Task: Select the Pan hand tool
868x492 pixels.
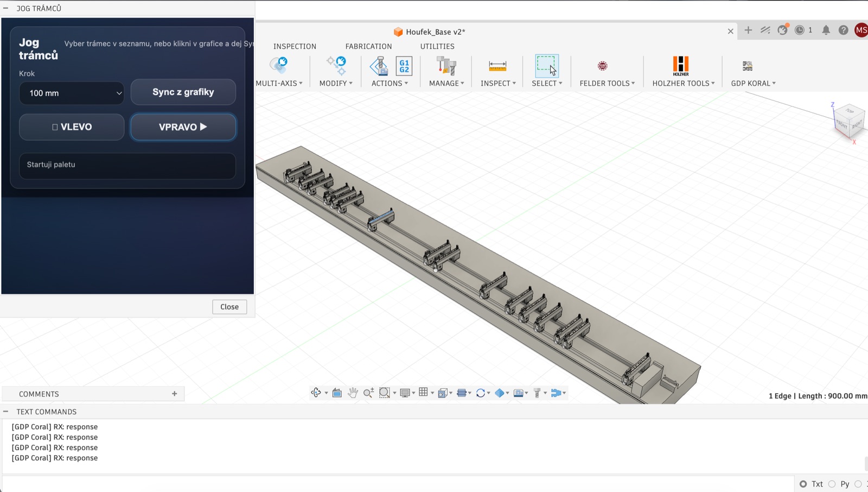Action: [x=353, y=393]
